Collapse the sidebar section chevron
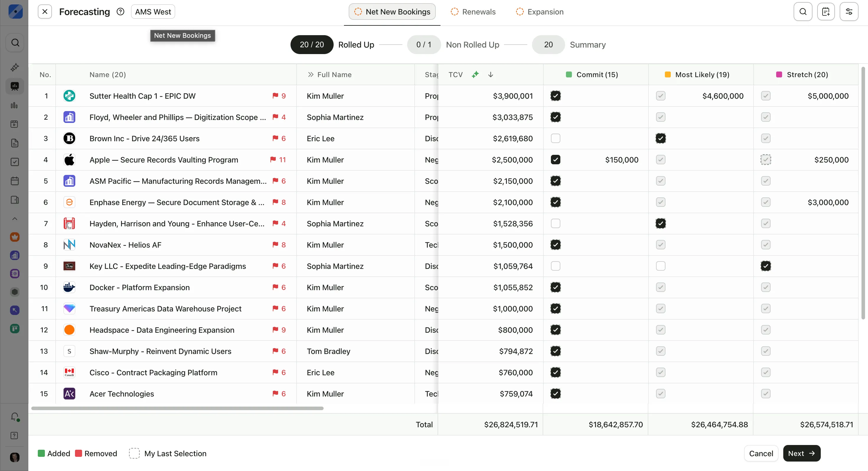 pyautogui.click(x=14, y=219)
